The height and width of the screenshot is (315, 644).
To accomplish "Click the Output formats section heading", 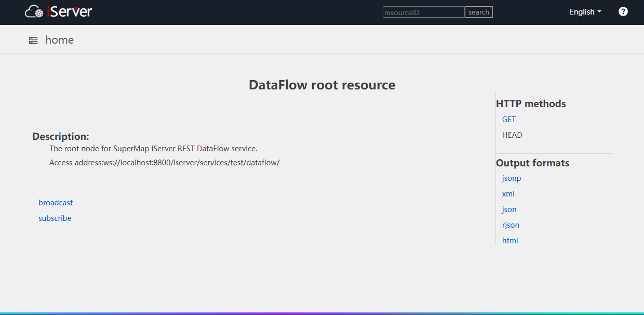I will pos(532,163).
